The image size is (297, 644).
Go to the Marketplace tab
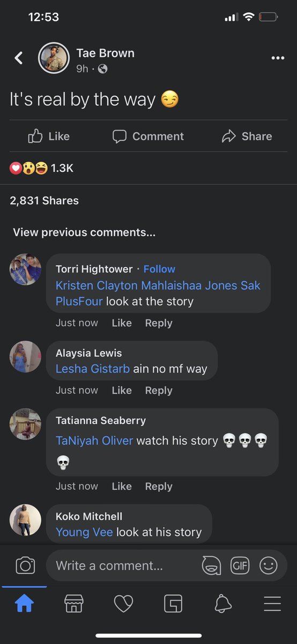click(74, 604)
